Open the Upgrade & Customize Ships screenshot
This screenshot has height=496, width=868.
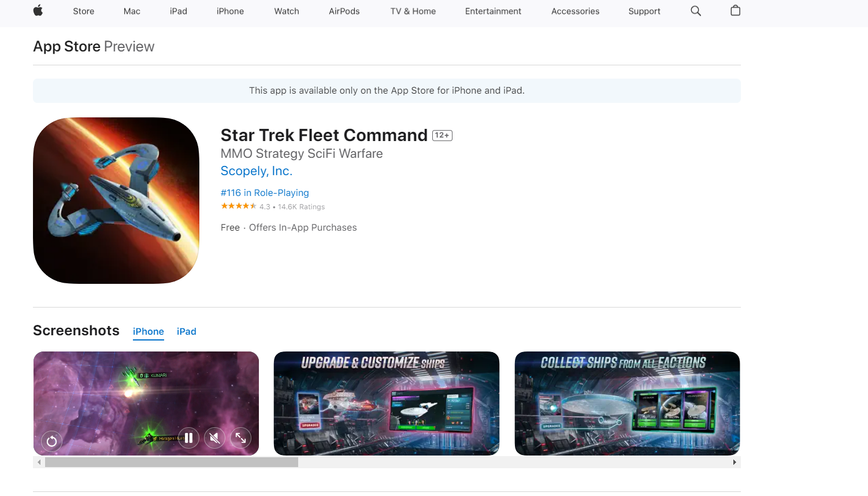coord(387,404)
